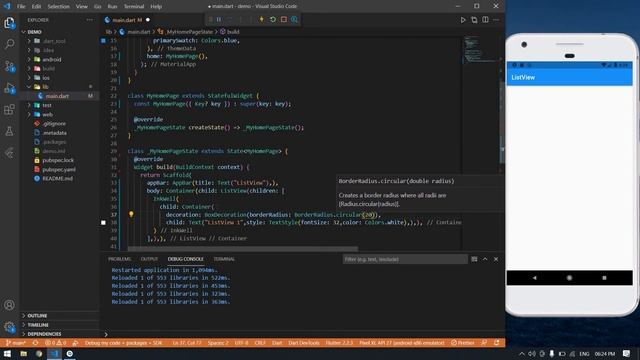Click the Windows Start button

click(x=7, y=353)
